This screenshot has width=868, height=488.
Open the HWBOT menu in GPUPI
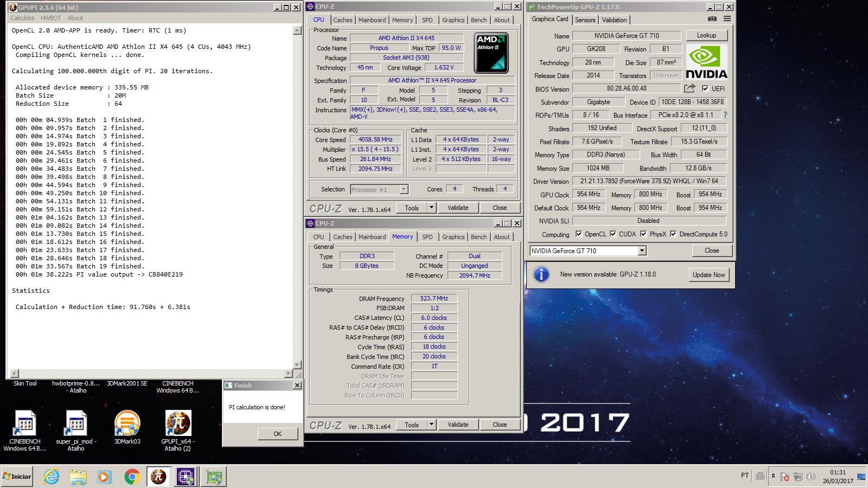[51, 18]
